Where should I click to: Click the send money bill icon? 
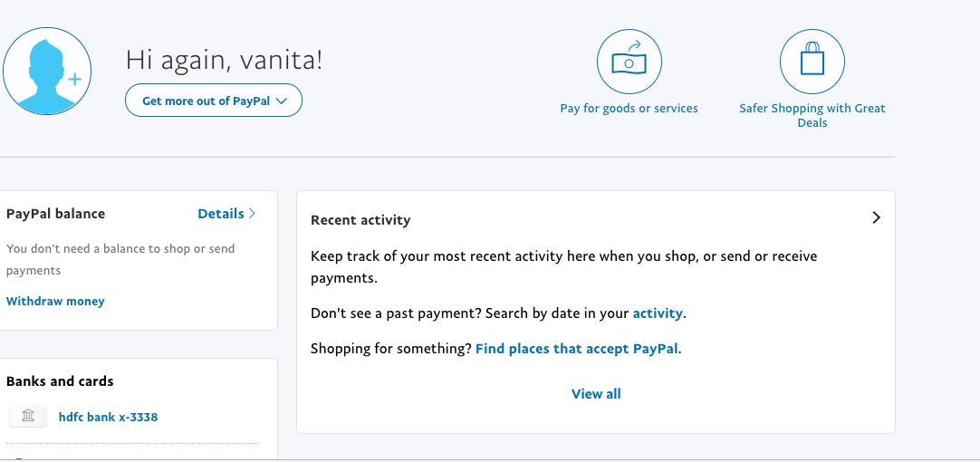click(x=629, y=62)
